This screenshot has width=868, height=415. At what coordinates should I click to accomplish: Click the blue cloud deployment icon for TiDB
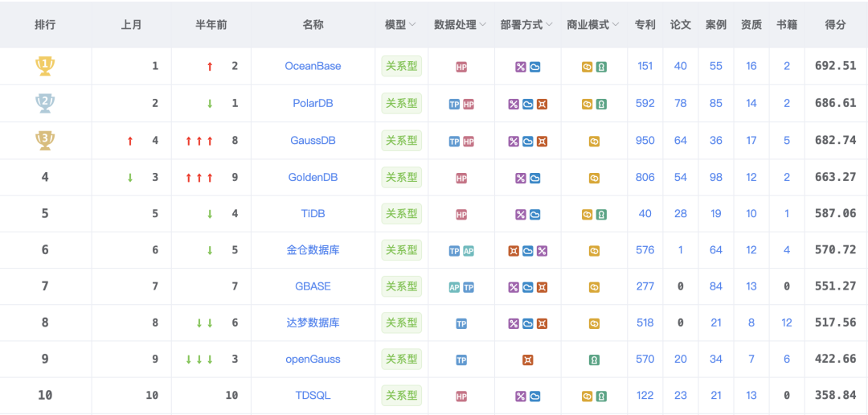tap(535, 215)
